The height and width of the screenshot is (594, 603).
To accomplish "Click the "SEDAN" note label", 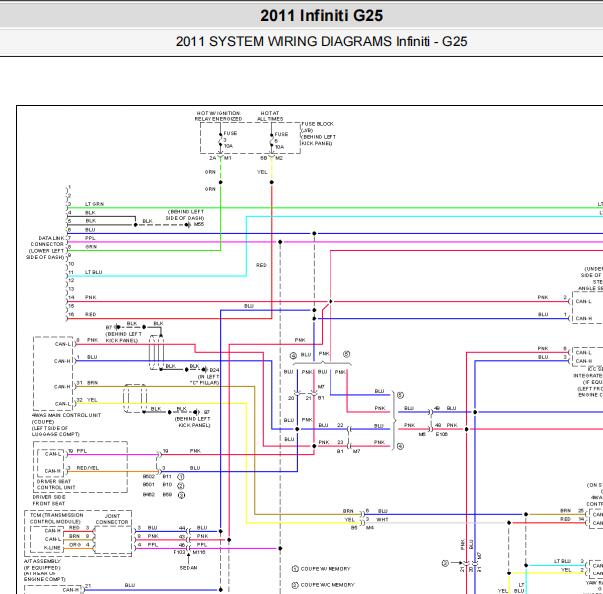I will (188, 568).
